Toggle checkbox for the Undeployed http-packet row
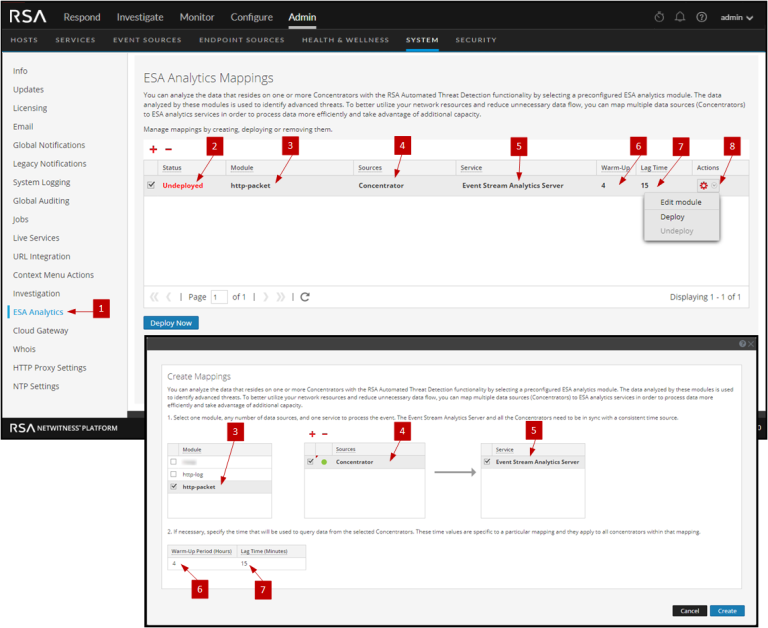 click(x=151, y=185)
